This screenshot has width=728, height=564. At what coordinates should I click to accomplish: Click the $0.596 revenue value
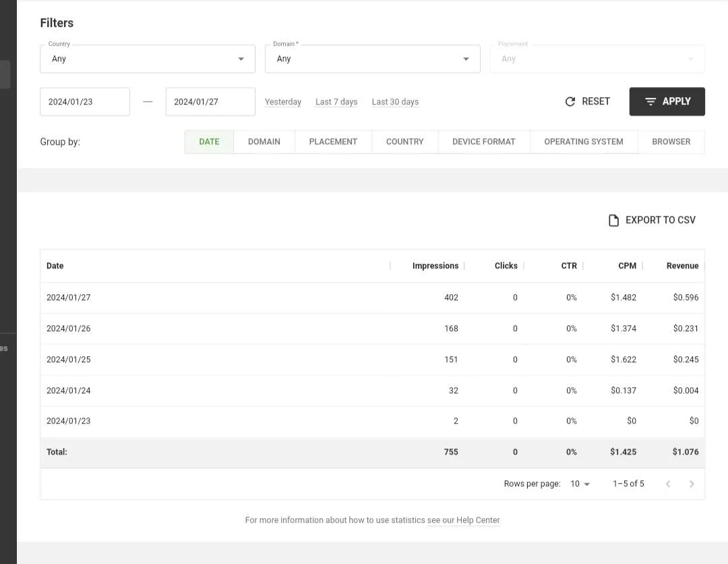686,298
